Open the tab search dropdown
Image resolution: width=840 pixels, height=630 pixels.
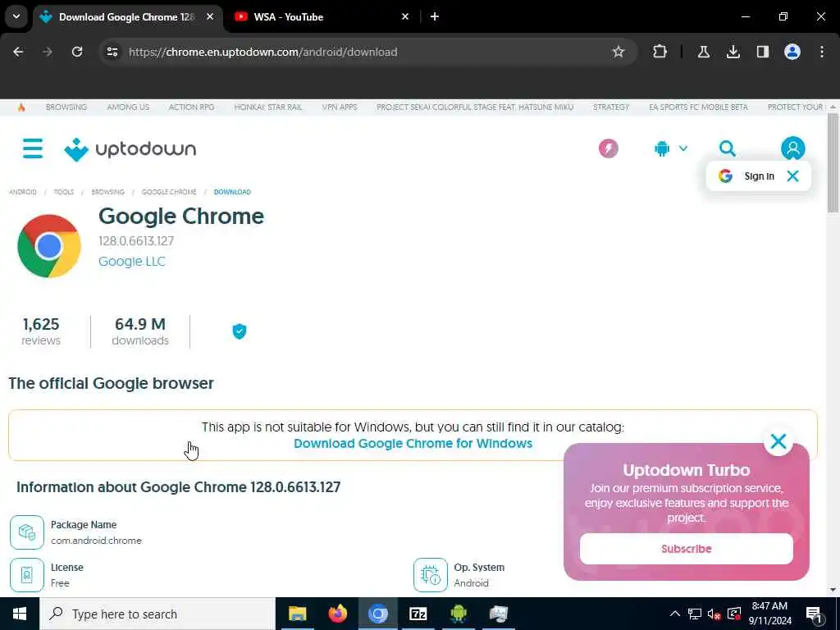(16, 16)
